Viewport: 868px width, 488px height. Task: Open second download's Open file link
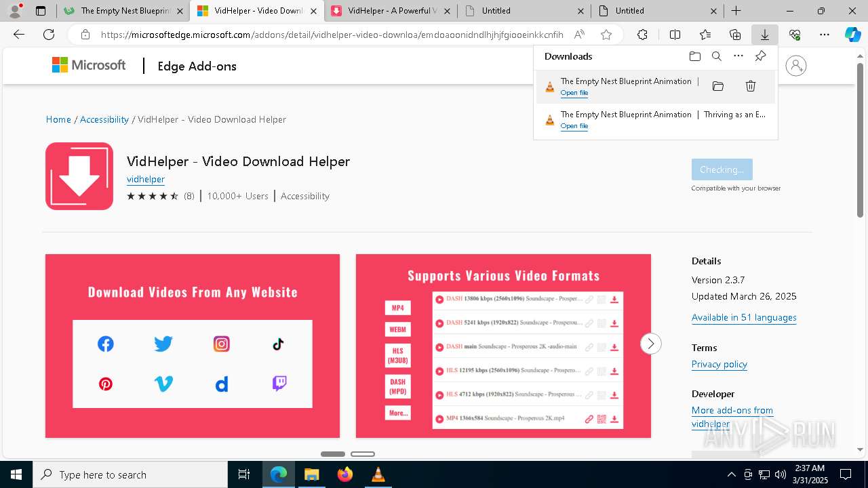pos(574,126)
